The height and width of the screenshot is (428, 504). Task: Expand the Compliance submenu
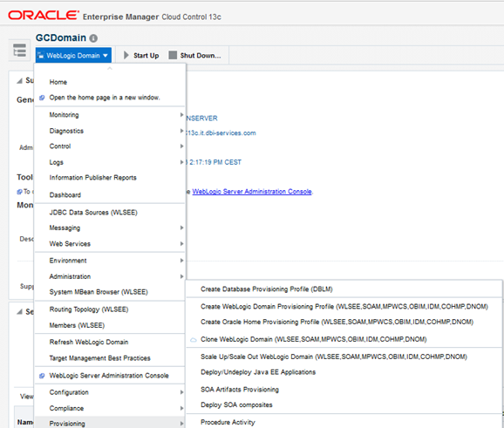[110, 408]
